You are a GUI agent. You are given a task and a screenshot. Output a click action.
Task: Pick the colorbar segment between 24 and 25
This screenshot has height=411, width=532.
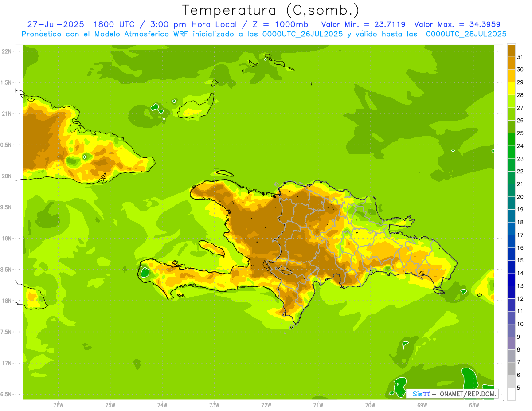pos(511,139)
